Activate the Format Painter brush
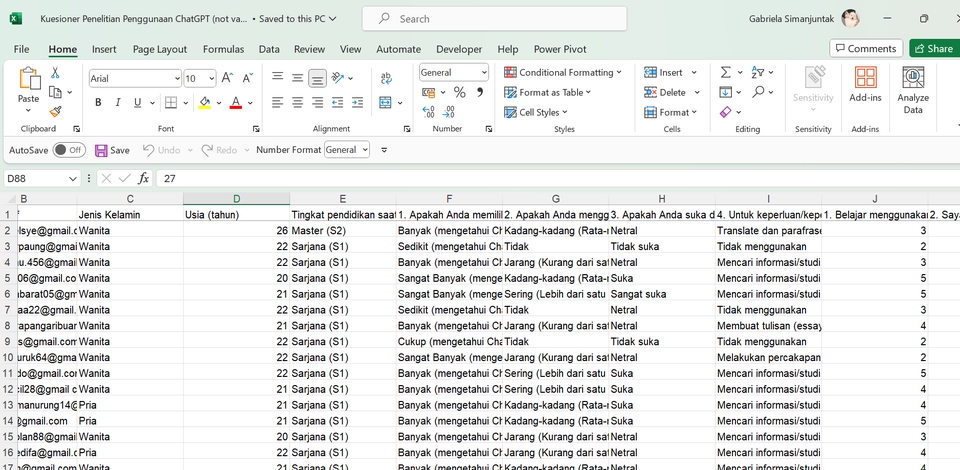This screenshot has height=470, width=960. click(x=55, y=111)
